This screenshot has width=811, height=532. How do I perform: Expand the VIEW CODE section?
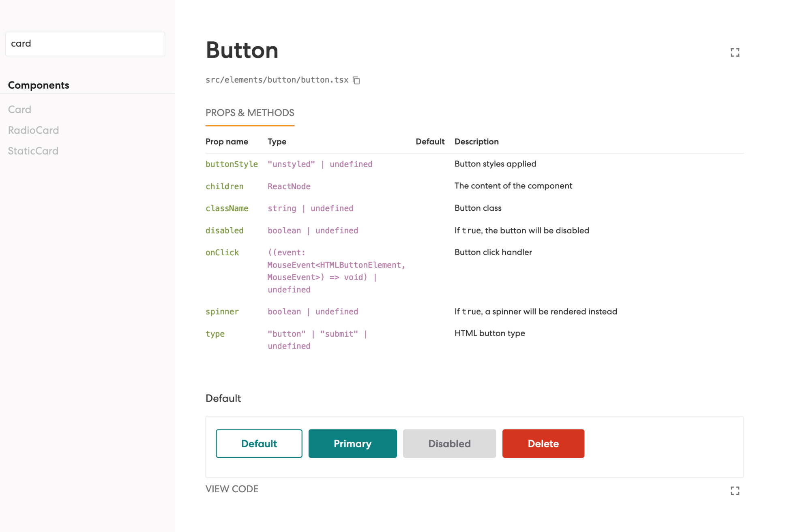(232, 489)
